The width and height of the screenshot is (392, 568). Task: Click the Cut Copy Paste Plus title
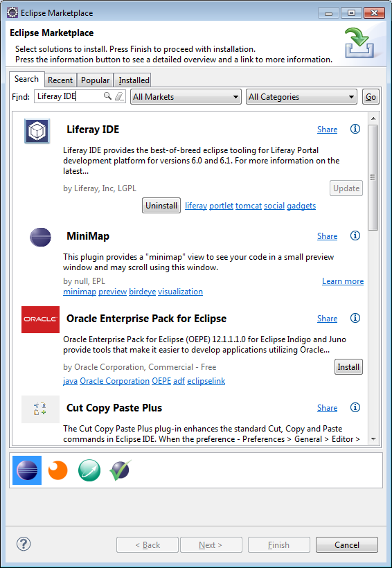pyautogui.click(x=114, y=407)
